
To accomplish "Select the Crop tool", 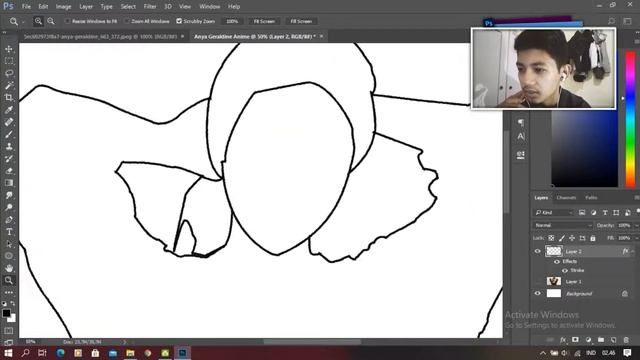I will coord(9,98).
